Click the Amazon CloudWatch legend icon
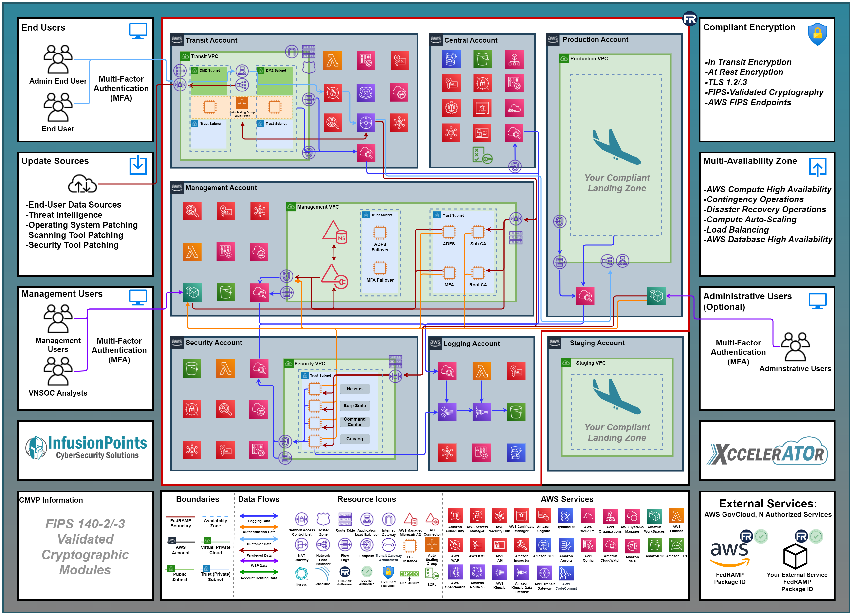The height and width of the screenshot is (616, 853). coord(610,545)
